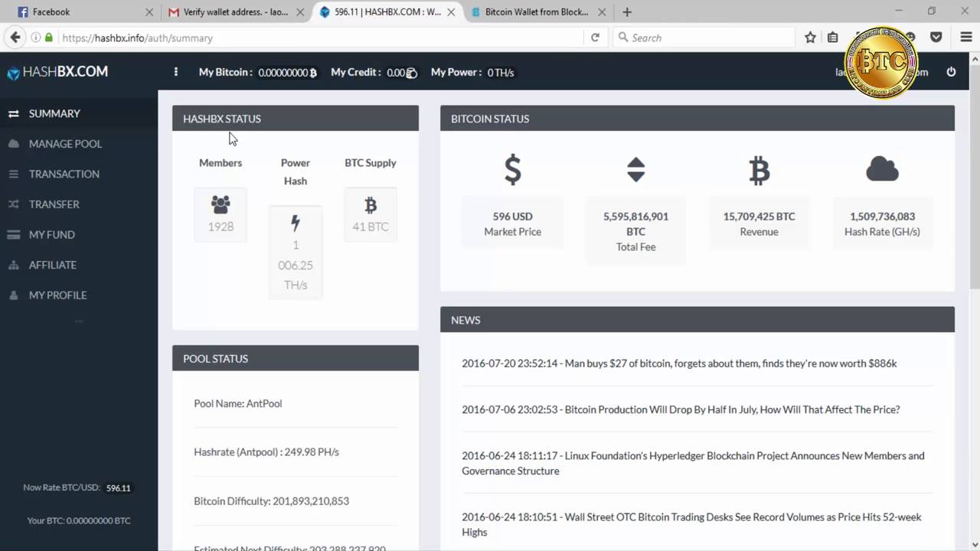This screenshot has width=980, height=551.
Task: Click the green padlock icon
Action: tap(49, 37)
